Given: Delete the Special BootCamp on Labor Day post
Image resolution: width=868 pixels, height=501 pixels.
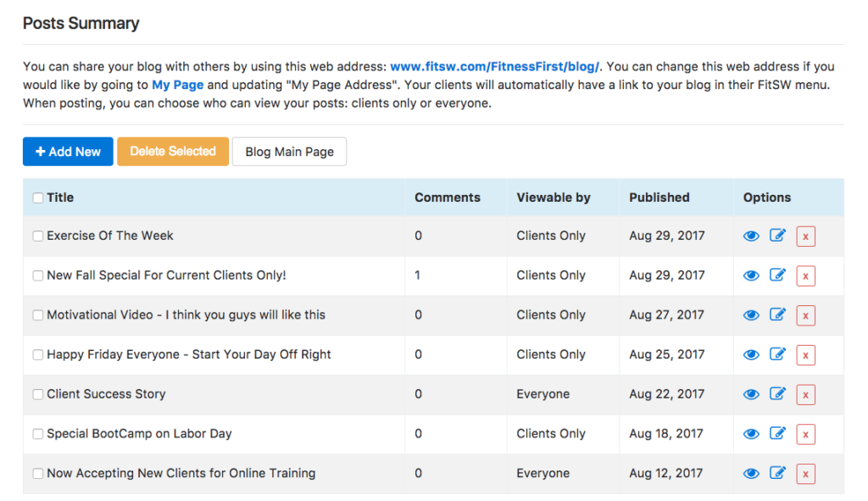Looking at the screenshot, I should (x=805, y=434).
